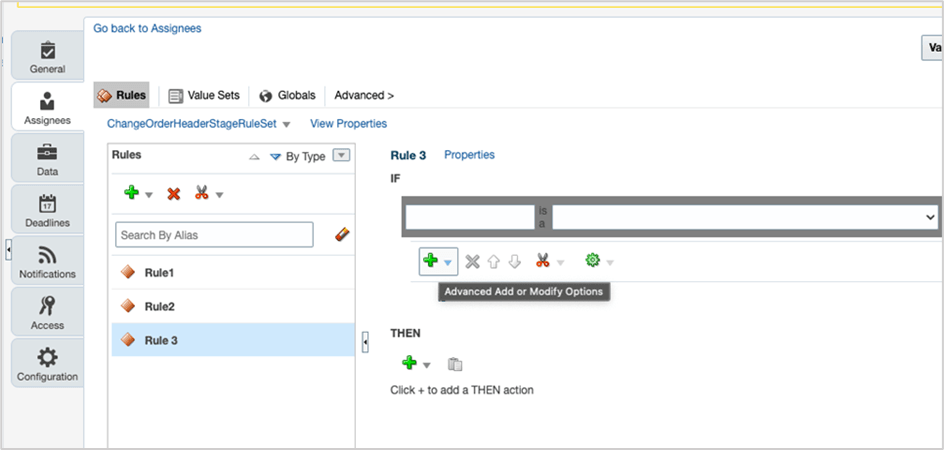The image size is (944, 450).
Task: Collapse the rules list using the splitter arrow
Action: pos(365,342)
